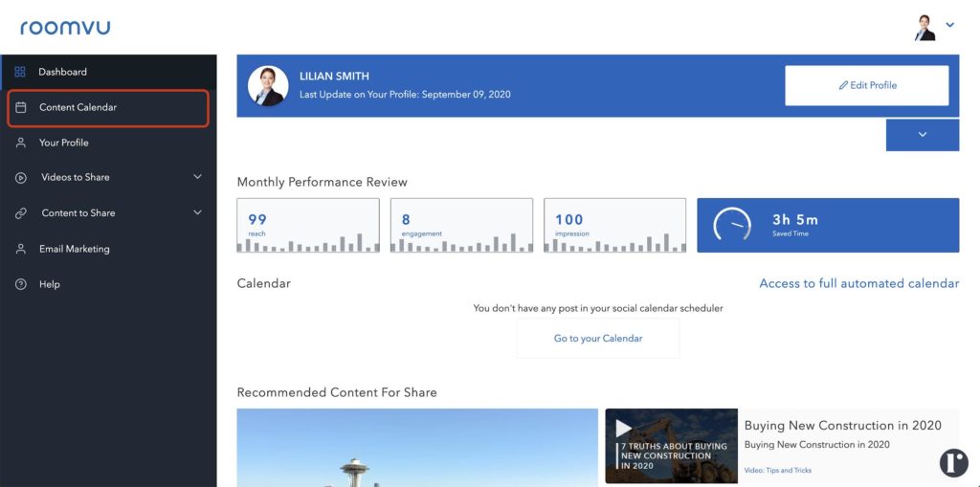The image size is (980, 487).
Task: Click the Help question mark icon
Action: [20, 284]
